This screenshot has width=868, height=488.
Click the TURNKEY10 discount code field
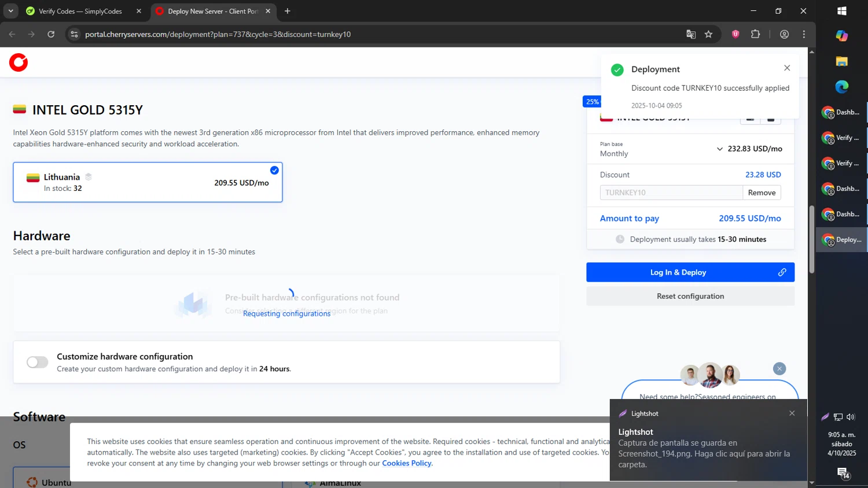[x=671, y=193]
